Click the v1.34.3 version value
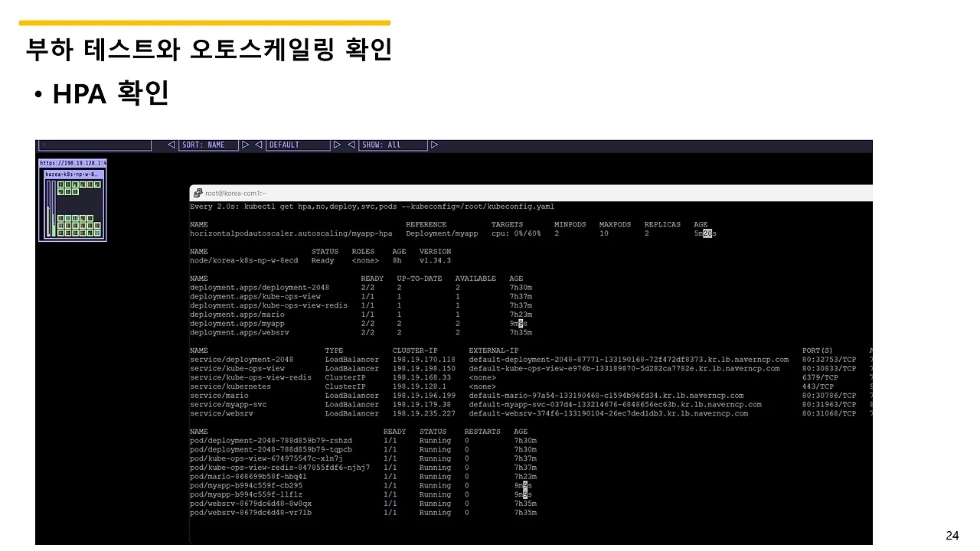980x551 pixels. click(436, 260)
